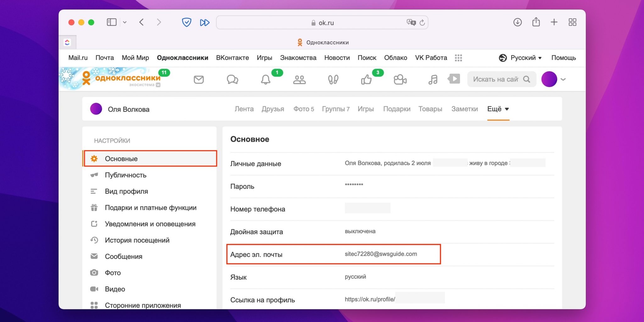This screenshot has height=322, width=644.
Task: Click the fast-forward extension icon in Safari
Action: 205,23
